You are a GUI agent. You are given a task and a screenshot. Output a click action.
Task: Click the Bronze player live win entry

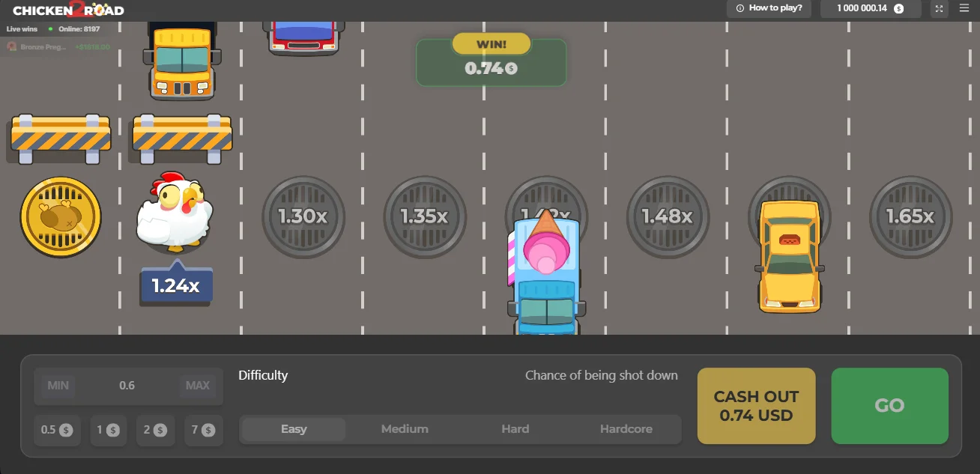58,46
